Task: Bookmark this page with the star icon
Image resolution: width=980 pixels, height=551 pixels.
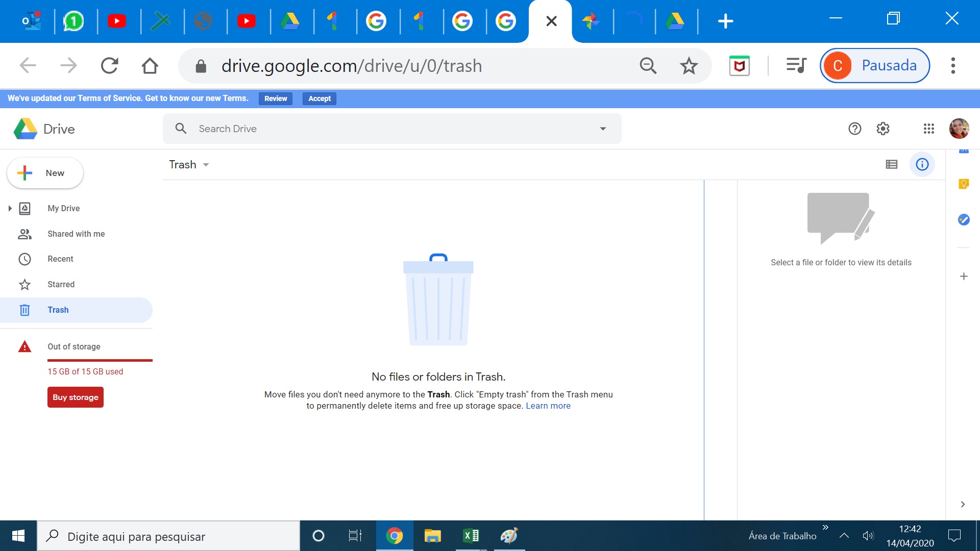Action: 689,66
